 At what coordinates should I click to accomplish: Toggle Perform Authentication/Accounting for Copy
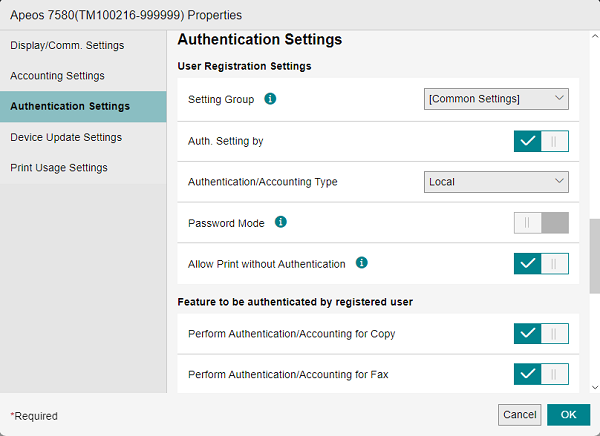(541, 333)
